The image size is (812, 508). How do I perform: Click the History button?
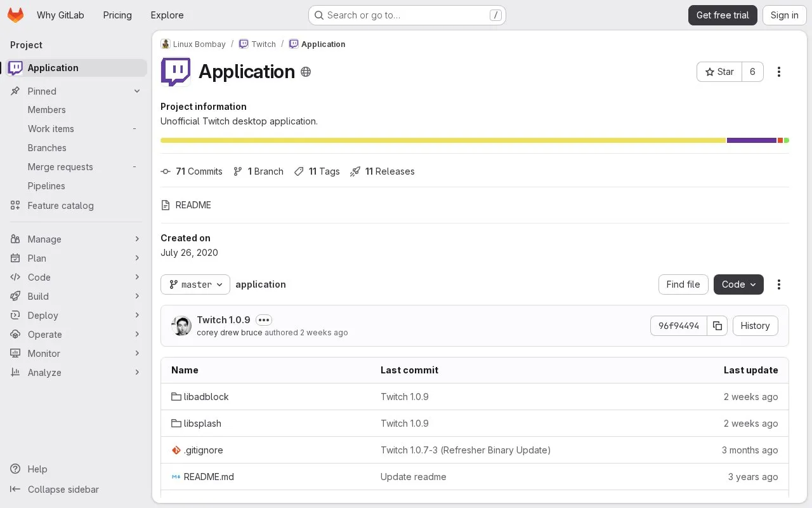[755, 326]
